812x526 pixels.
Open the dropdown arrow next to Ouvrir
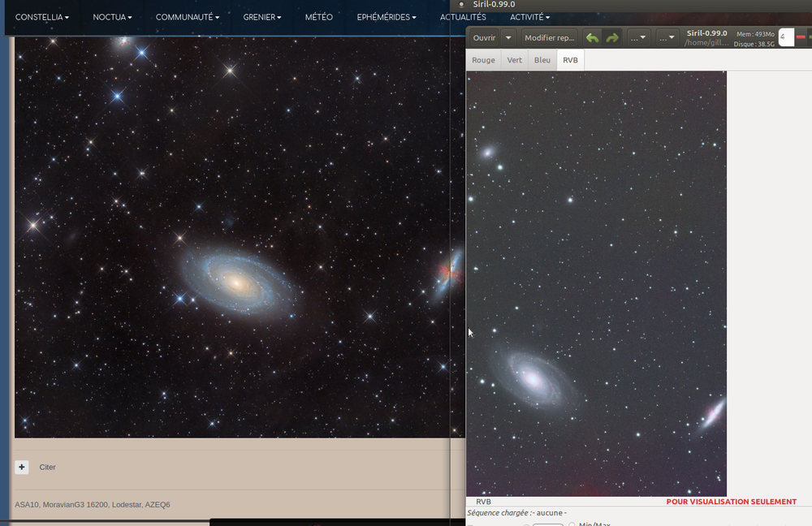tap(508, 38)
